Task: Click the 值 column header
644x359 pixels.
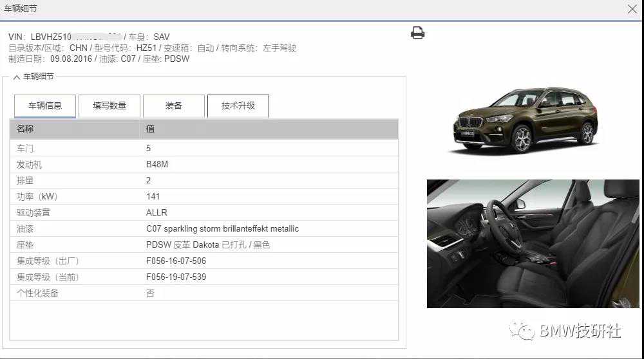Action: coord(150,129)
